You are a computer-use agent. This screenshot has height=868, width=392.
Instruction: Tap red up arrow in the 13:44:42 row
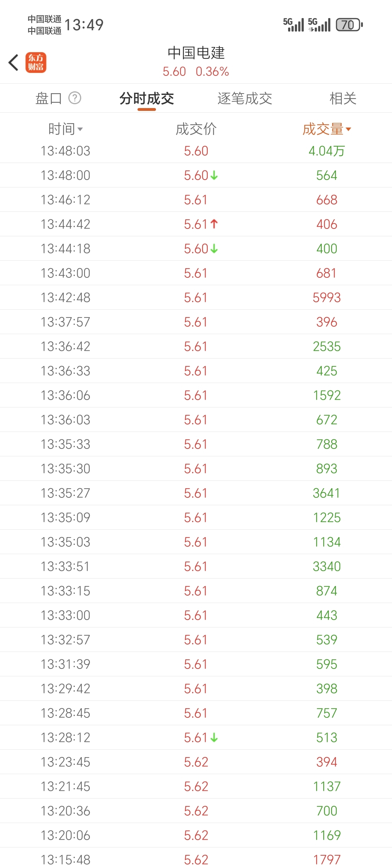[214, 224]
